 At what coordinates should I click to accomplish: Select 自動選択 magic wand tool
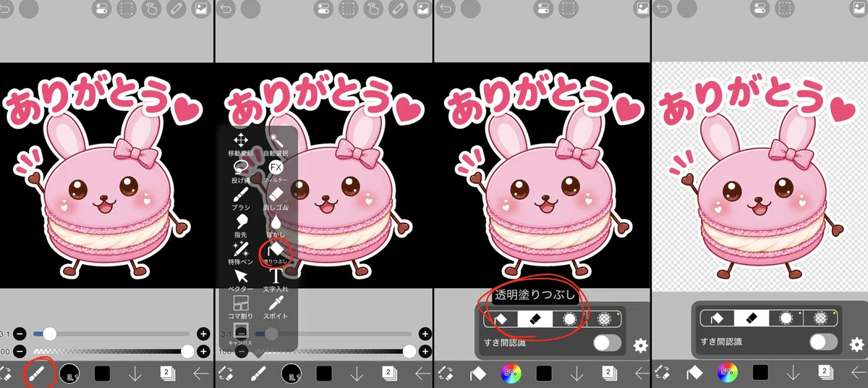coord(276,144)
